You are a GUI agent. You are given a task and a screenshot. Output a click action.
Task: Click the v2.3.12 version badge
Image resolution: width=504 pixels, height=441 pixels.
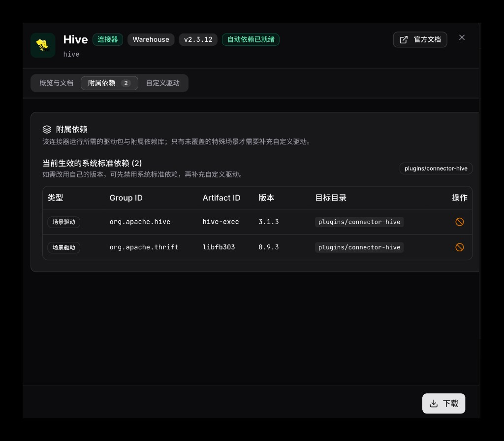pos(198,39)
